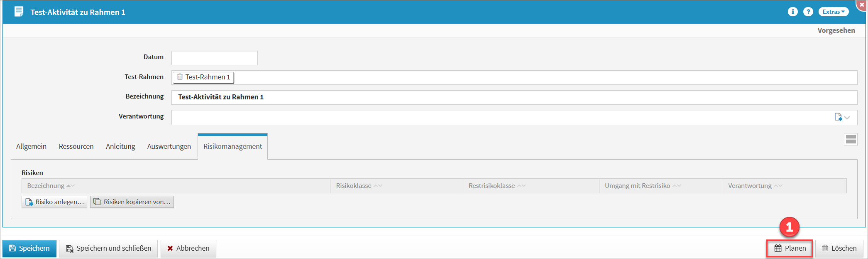The width and height of the screenshot is (868, 259).
Task: Close the dialog with red X
Action: (x=862, y=5)
